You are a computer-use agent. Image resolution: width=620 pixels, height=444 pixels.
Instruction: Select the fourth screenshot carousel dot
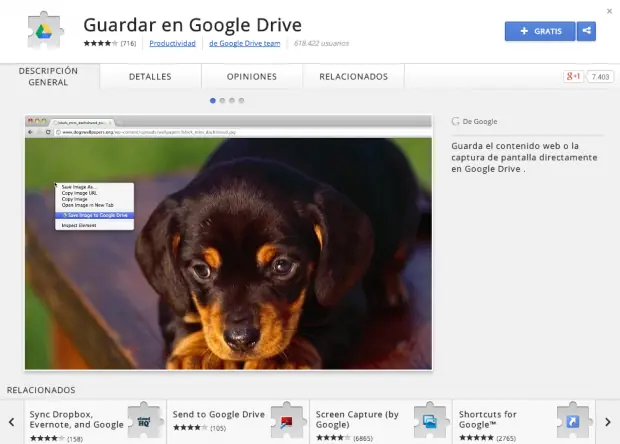(241, 100)
